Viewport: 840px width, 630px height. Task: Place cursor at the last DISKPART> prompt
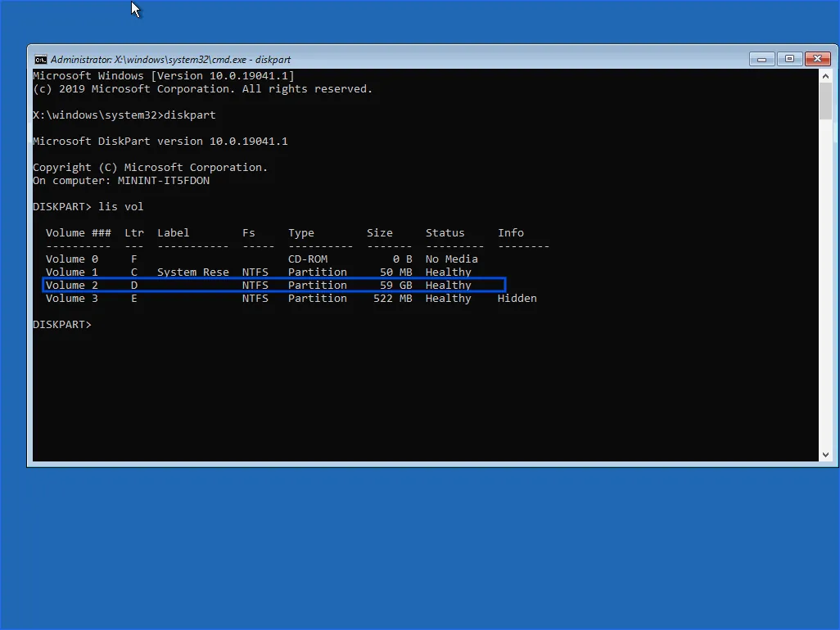pos(97,325)
